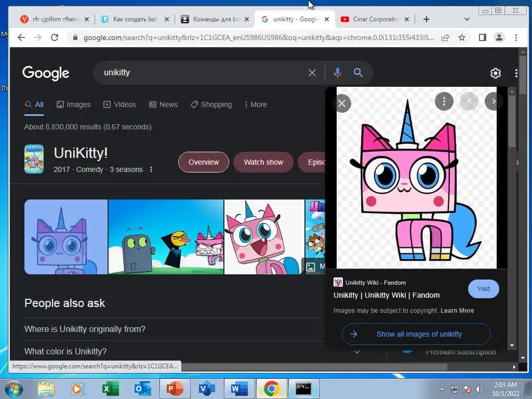Select the All results tab

point(34,104)
